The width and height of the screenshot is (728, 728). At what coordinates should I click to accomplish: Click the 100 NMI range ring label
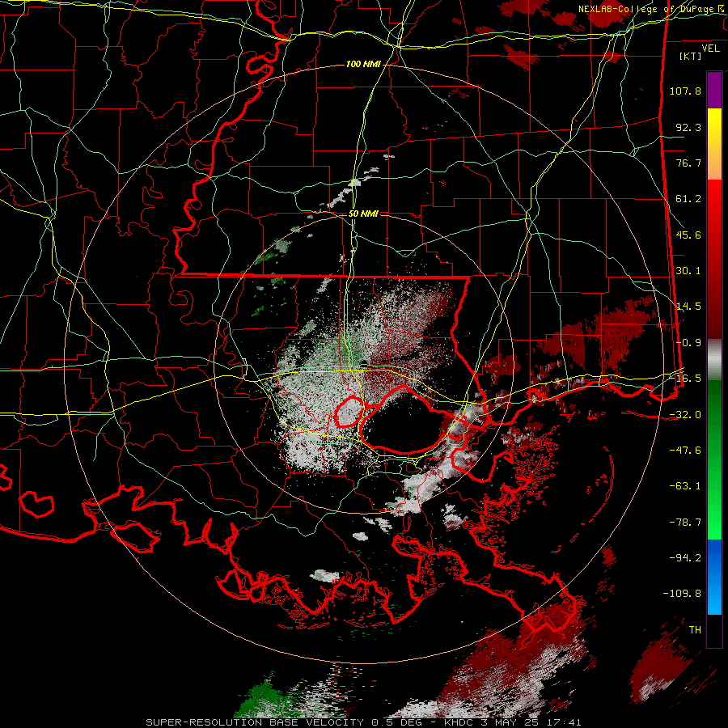pos(363,64)
